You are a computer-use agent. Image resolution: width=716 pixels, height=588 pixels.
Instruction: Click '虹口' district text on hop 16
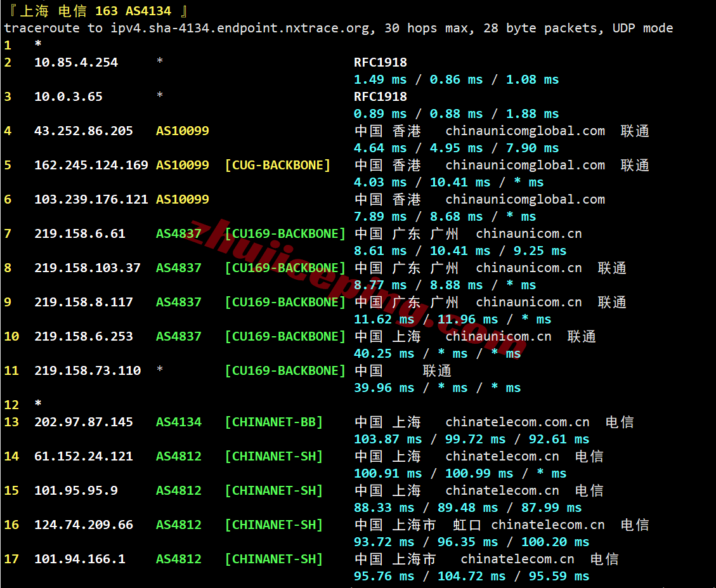(x=467, y=525)
